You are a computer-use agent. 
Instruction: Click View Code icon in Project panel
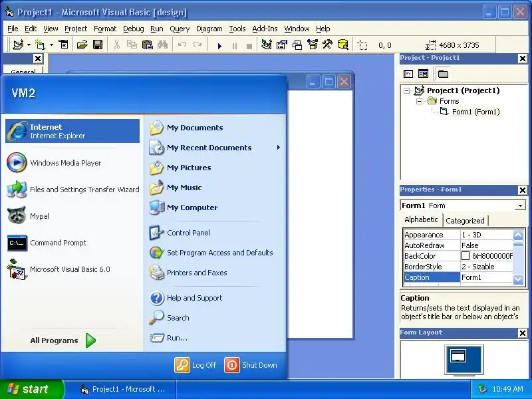tap(408, 74)
